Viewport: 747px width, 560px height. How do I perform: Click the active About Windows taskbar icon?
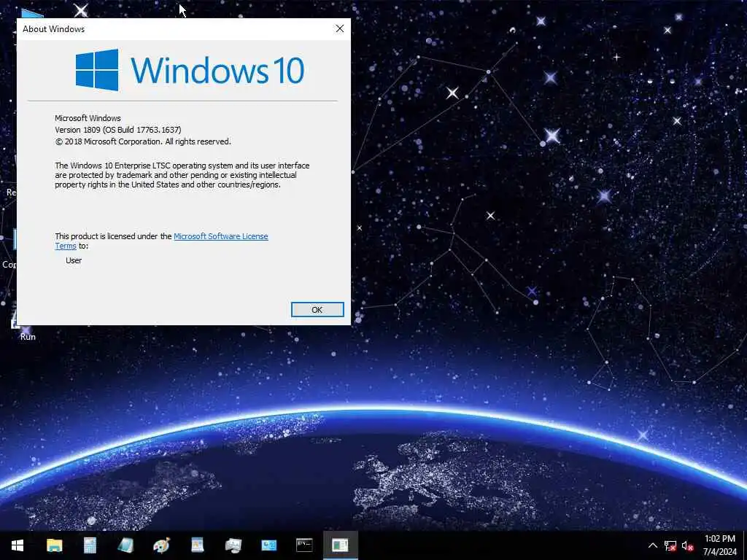(340, 545)
